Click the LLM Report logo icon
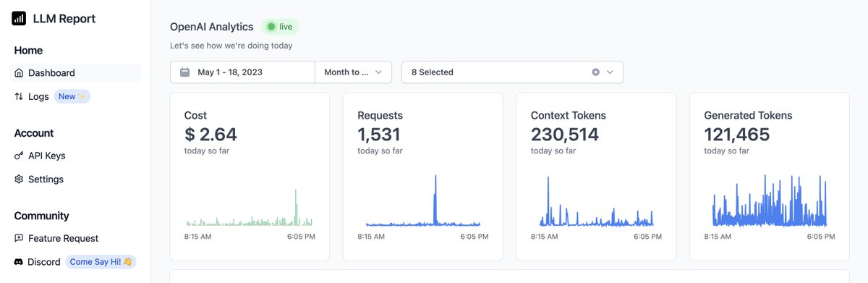The image size is (868, 283). [19, 19]
